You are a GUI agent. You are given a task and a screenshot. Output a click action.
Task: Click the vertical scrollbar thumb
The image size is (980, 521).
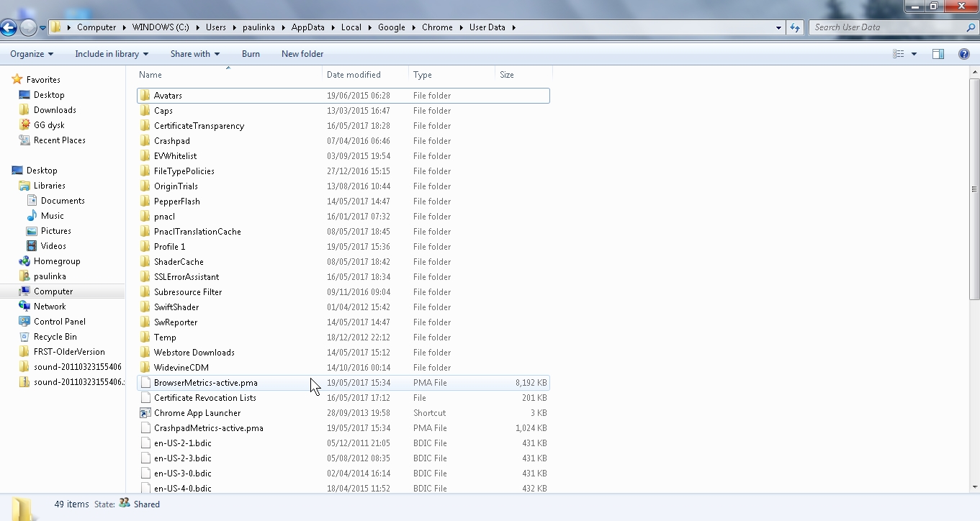pyautogui.click(x=974, y=189)
